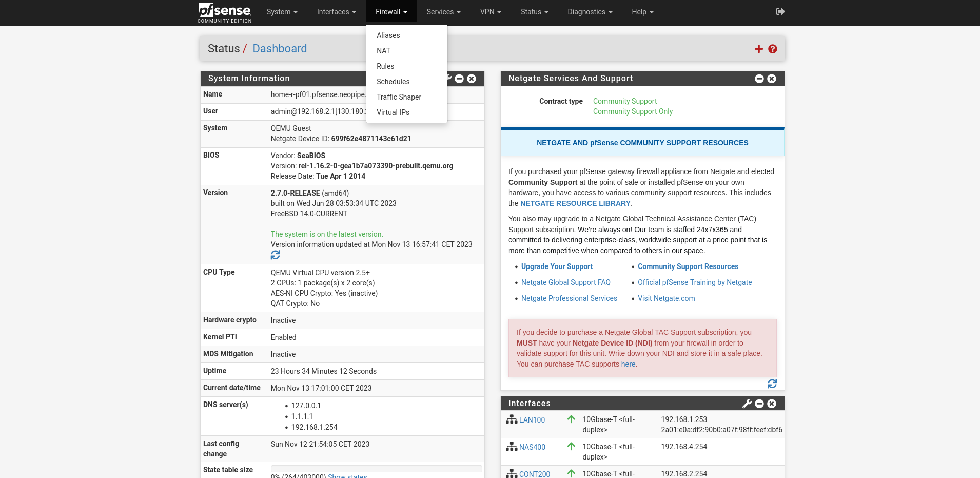
Task: Click the Netgate community support resources banner
Action: pos(642,143)
